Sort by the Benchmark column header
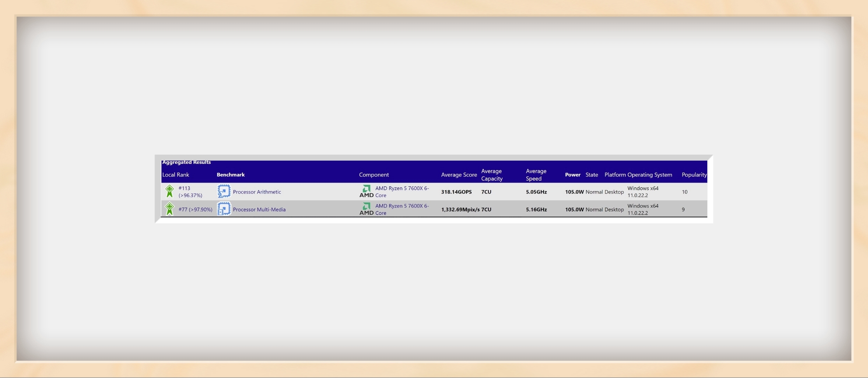Image resolution: width=868 pixels, height=378 pixels. click(x=231, y=175)
